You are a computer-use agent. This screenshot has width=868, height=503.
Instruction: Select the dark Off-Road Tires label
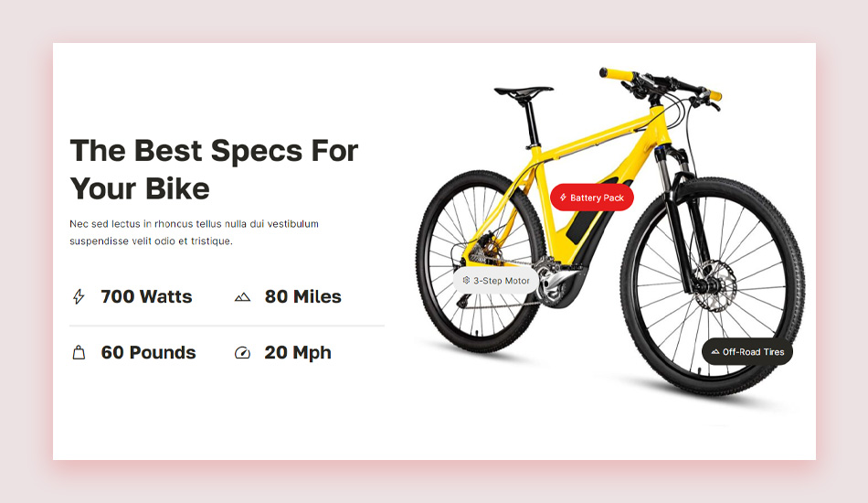tap(747, 352)
